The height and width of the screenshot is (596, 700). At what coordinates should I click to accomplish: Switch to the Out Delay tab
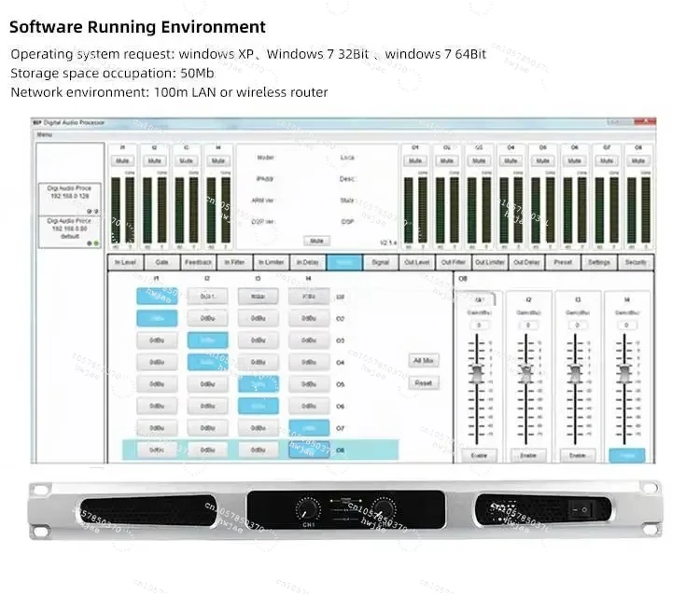point(526,262)
